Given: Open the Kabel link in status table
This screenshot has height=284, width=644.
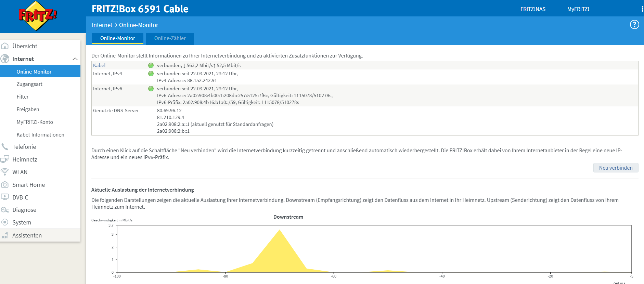Looking at the screenshot, I should pos(99,65).
